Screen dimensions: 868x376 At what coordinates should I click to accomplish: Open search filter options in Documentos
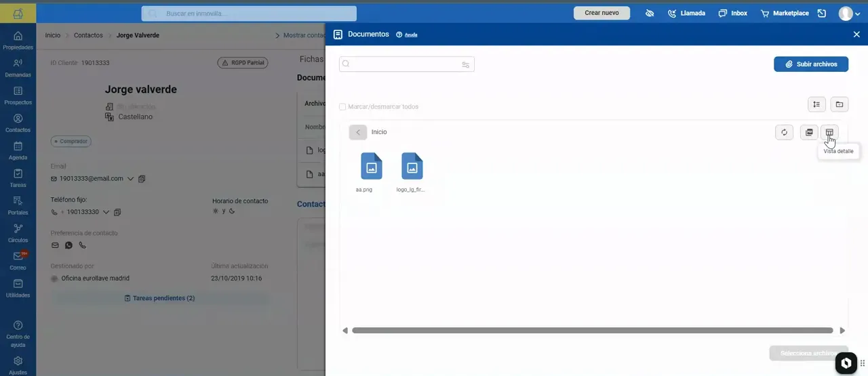coord(466,64)
